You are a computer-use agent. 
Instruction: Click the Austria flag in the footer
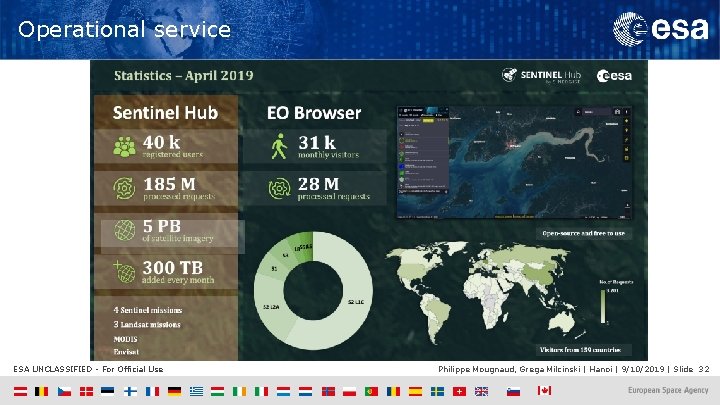click(x=20, y=391)
